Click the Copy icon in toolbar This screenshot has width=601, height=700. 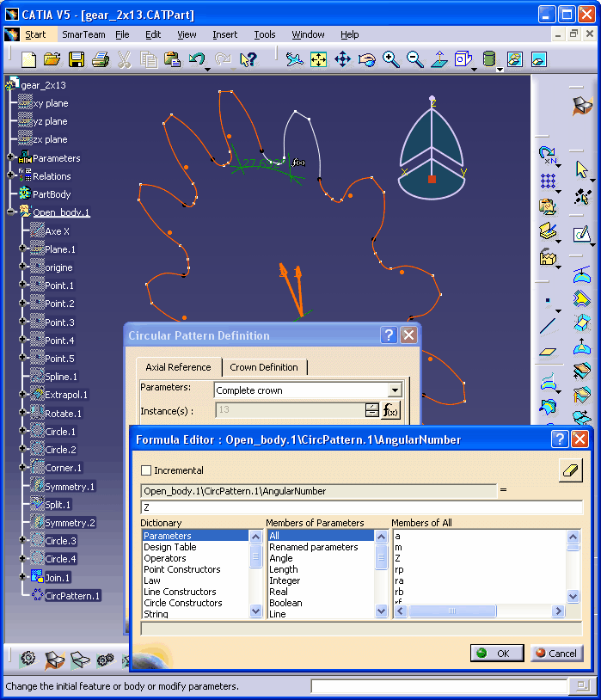click(149, 59)
